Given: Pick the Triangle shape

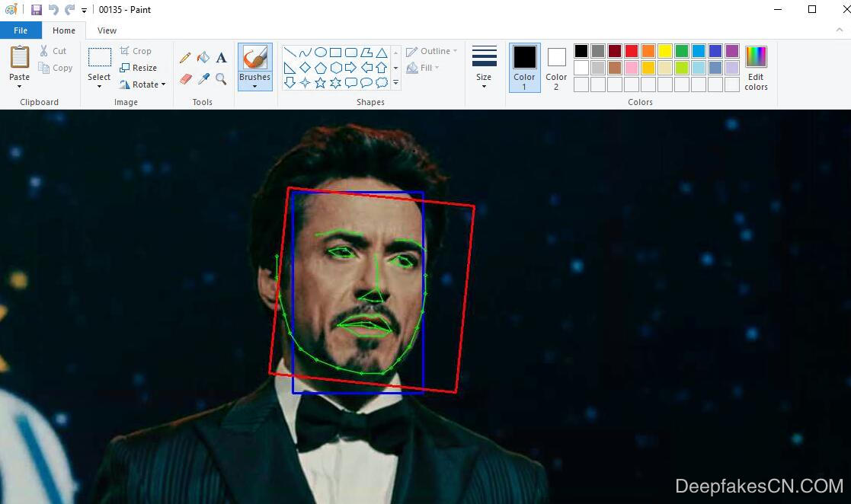Looking at the screenshot, I should click(382, 53).
